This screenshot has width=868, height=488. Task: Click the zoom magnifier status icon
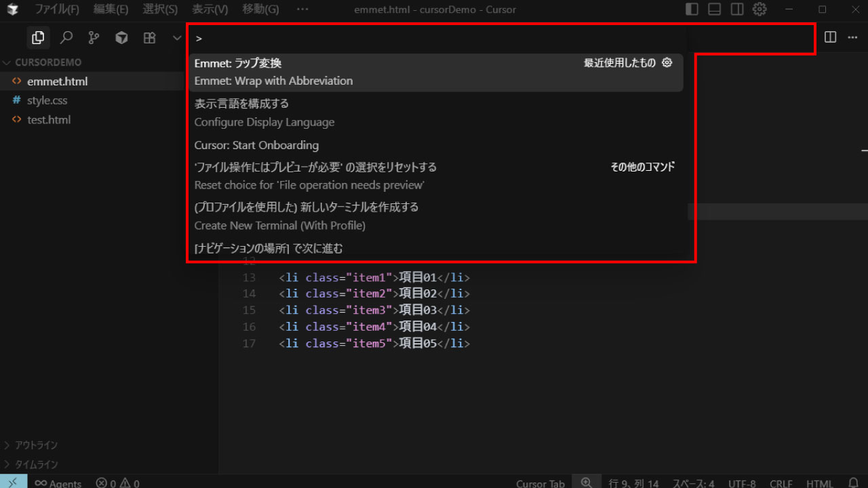click(x=587, y=482)
